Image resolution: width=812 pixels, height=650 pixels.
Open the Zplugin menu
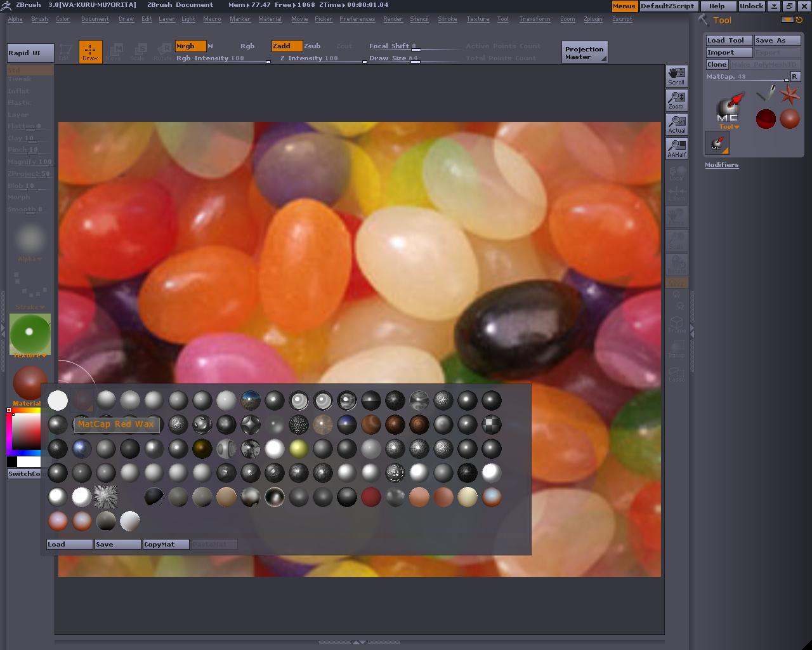593,19
